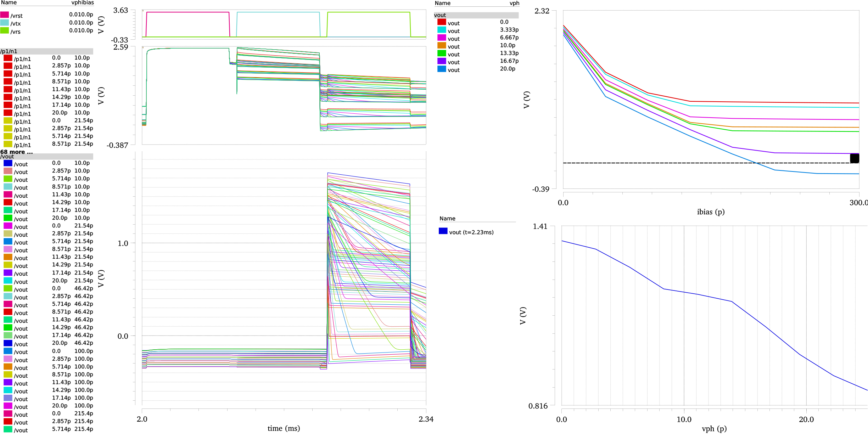Click the vout group header in vph legend
Image resolution: width=868 pixels, height=434 pixels.
476,15
